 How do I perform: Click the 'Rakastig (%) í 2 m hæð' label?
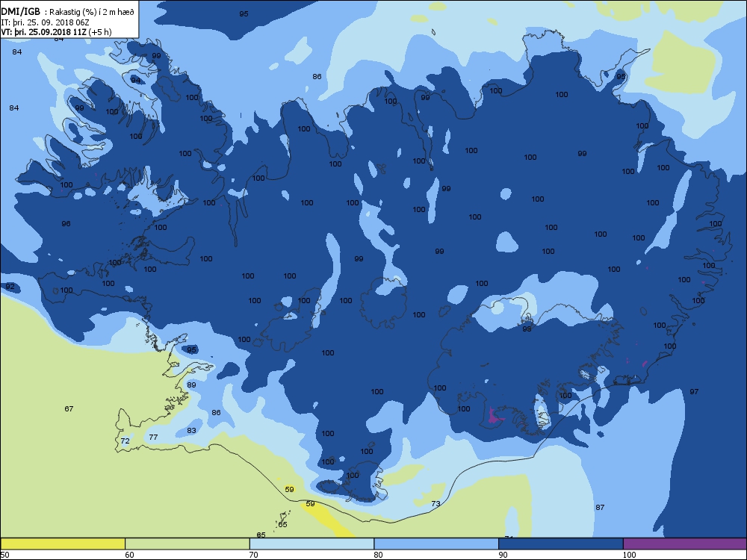click(x=92, y=13)
